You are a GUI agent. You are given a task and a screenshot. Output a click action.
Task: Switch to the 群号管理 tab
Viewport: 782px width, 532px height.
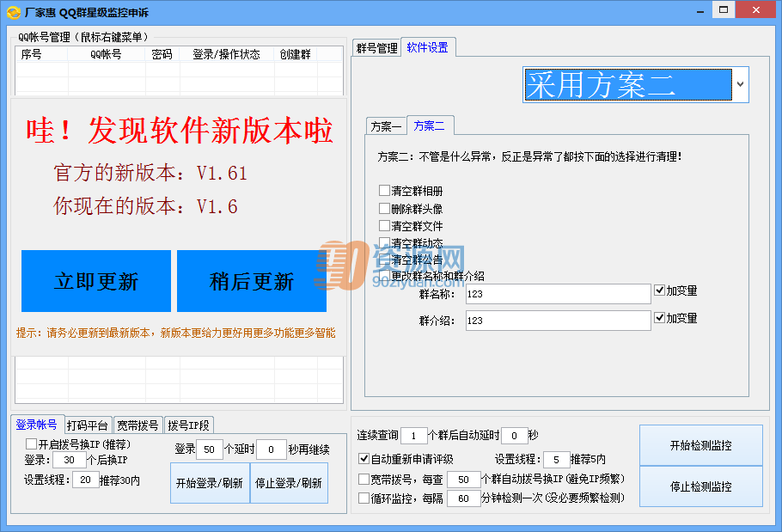point(376,48)
